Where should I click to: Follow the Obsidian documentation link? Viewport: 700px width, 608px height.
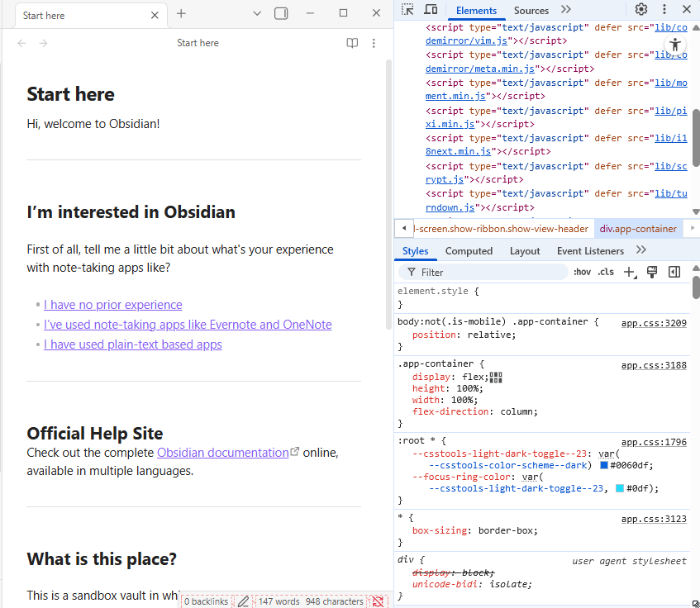222,453
